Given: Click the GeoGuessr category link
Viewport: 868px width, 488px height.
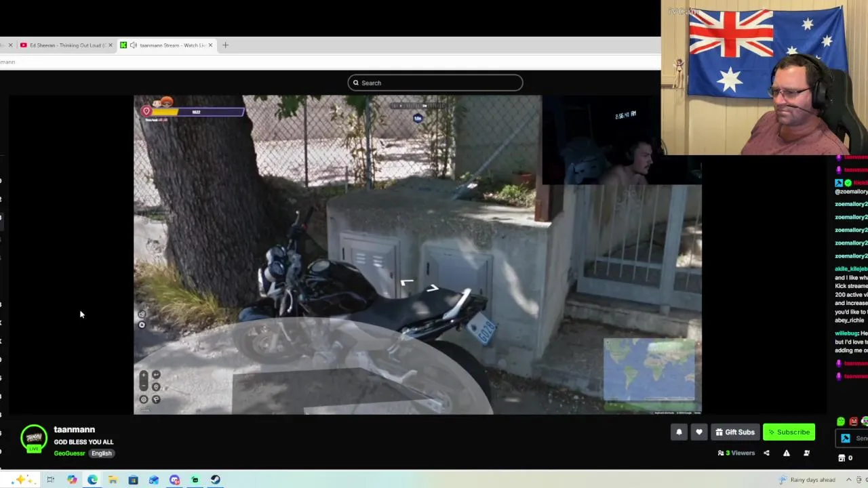Looking at the screenshot, I should point(69,453).
